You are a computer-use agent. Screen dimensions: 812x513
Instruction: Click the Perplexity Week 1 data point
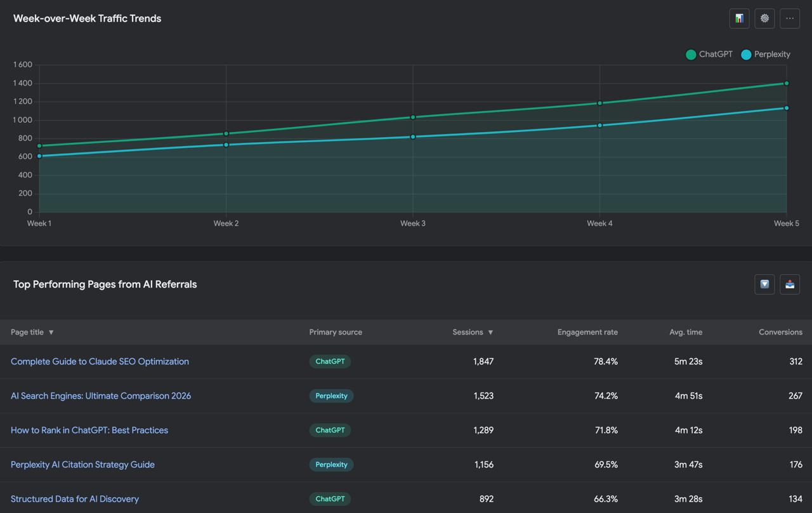(x=39, y=156)
